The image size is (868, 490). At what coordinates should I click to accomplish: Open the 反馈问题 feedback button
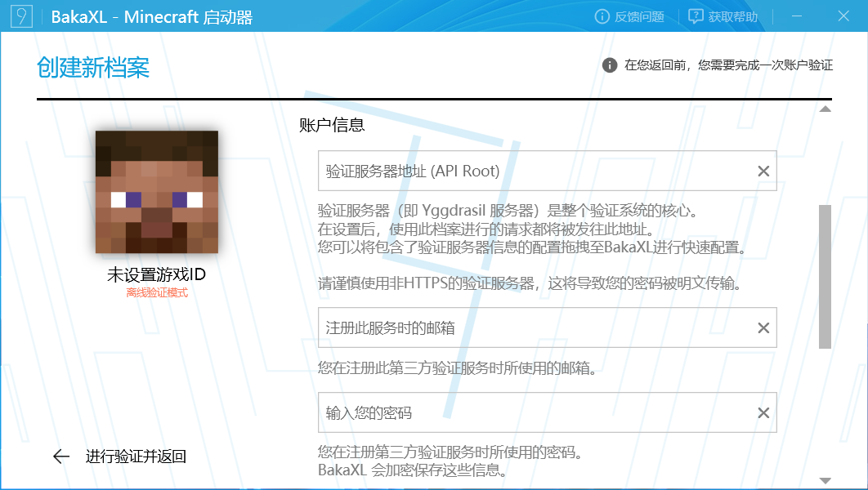(x=629, y=16)
